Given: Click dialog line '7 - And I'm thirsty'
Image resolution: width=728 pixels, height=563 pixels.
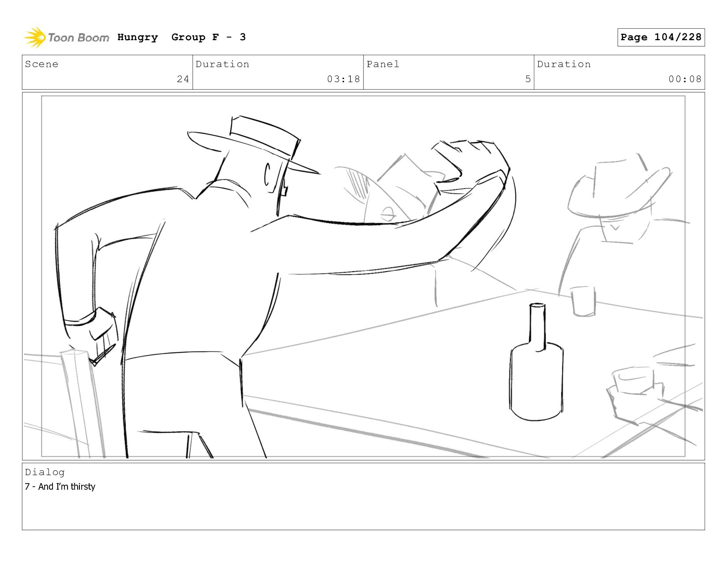Looking at the screenshot, I should point(60,487).
